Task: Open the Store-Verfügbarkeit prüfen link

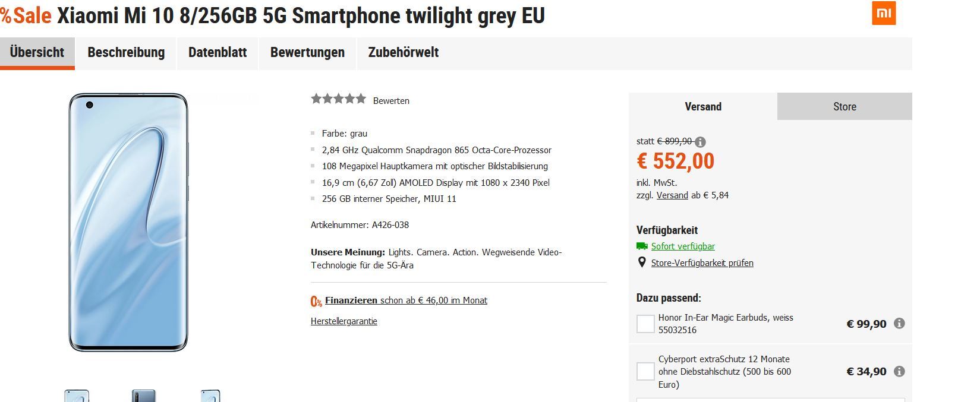Action: pyautogui.click(x=702, y=263)
